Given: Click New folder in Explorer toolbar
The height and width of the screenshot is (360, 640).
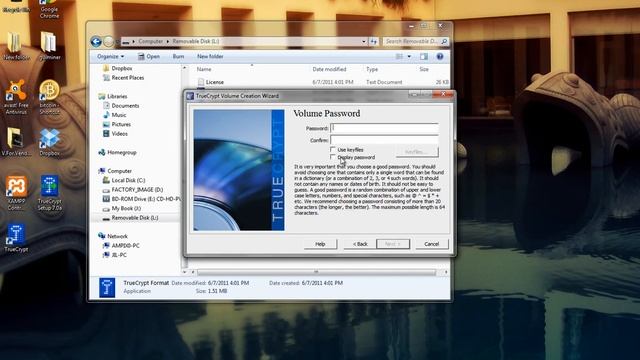Looking at the screenshot, I should tap(210, 56).
